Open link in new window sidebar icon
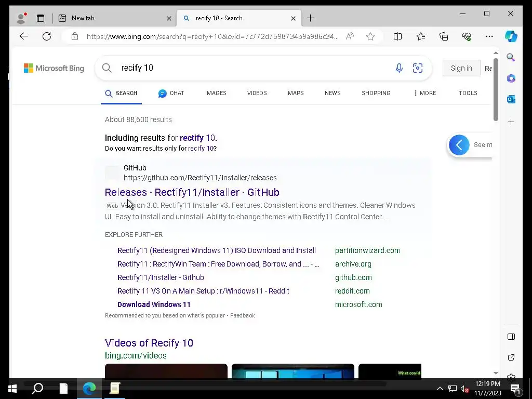532x399 pixels. click(x=511, y=357)
